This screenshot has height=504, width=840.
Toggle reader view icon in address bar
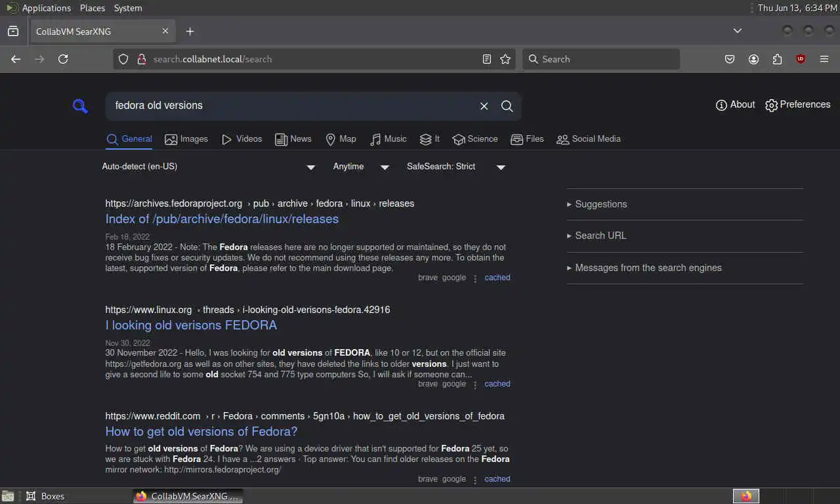(x=486, y=59)
